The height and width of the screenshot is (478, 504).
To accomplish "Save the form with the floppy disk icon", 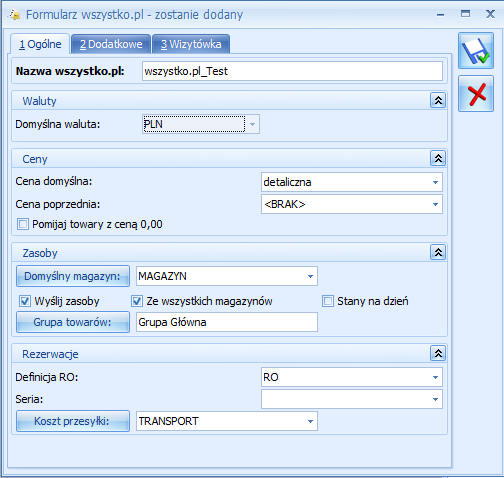I will point(476,51).
